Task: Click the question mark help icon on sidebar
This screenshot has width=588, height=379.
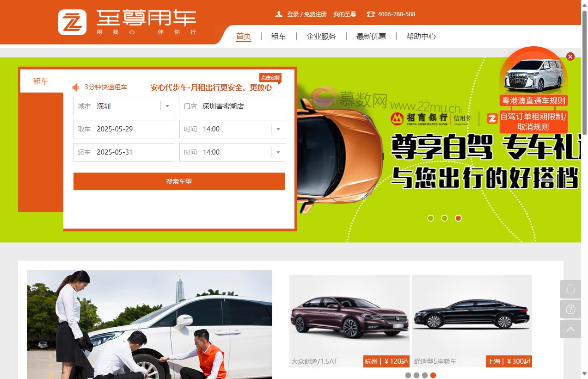Action: coord(570,309)
